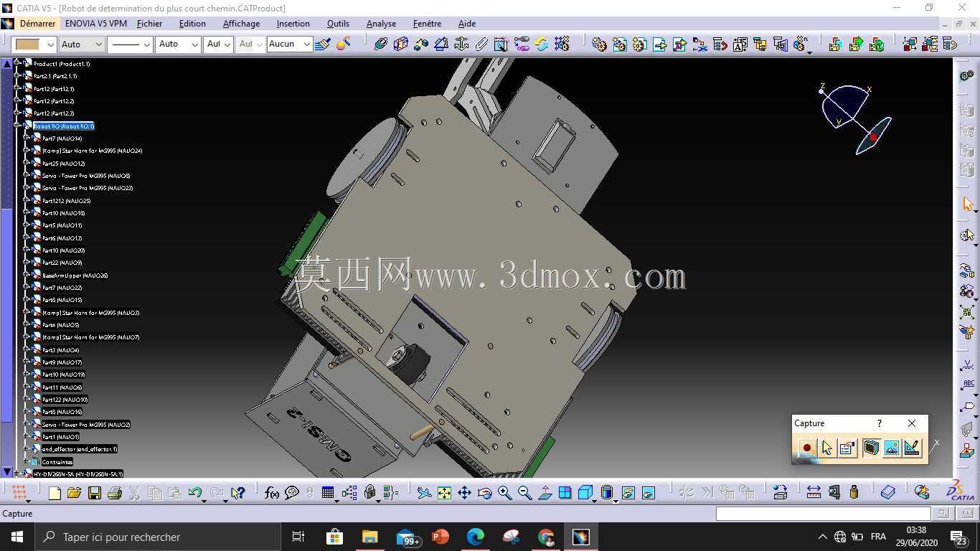Close the Capture toolbar
Viewport: 980px width, 551px height.
click(912, 423)
